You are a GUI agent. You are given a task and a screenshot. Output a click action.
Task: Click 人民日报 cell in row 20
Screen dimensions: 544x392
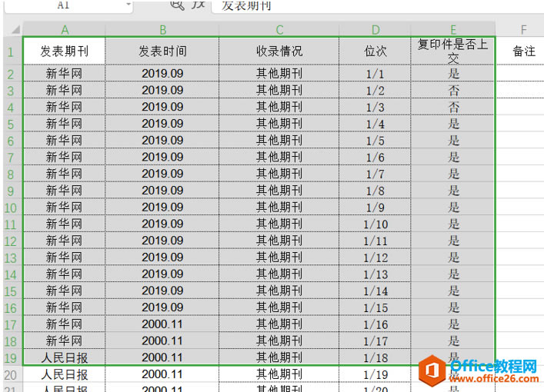[x=64, y=374]
